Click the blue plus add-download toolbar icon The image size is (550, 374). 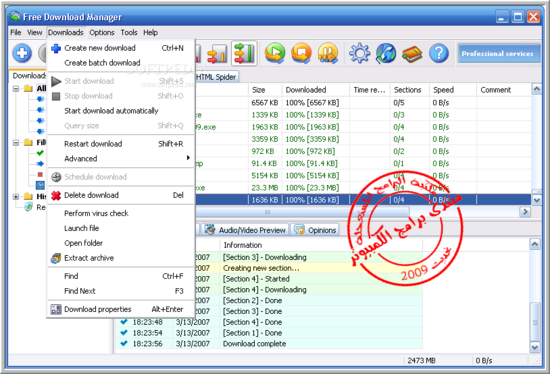(22, 53)
